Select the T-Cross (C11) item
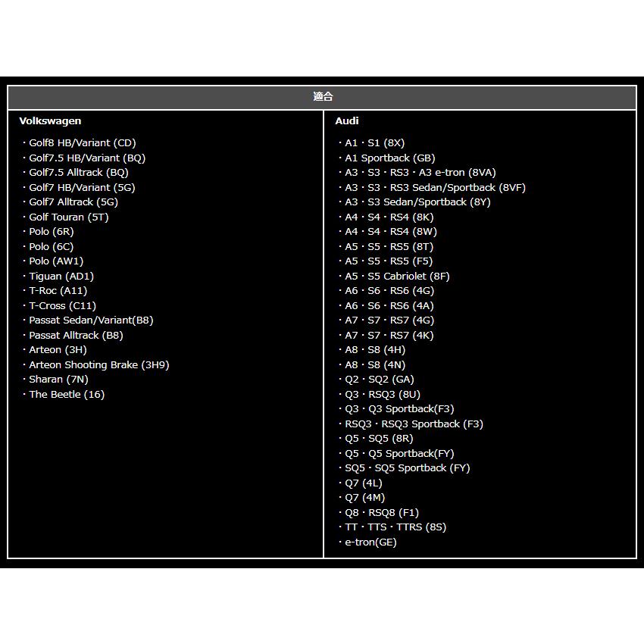This screenshot has height=644, width=644. click(x=62, y=306)
